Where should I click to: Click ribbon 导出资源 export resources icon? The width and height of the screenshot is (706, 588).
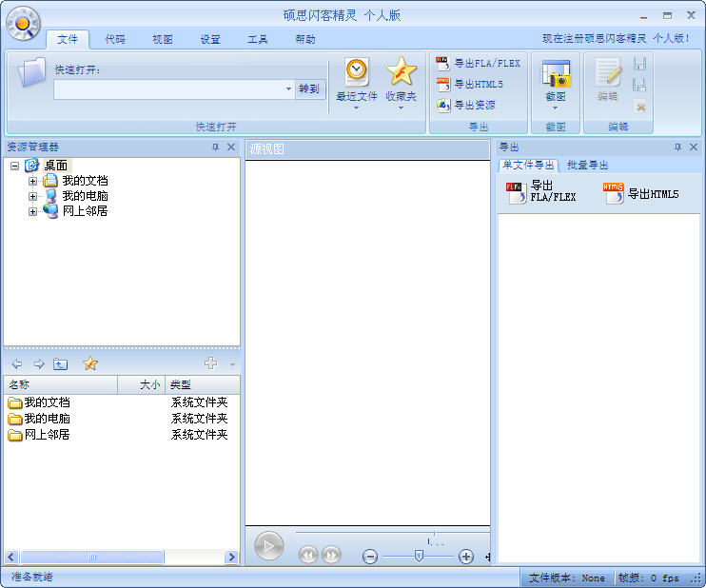(442, 105)
